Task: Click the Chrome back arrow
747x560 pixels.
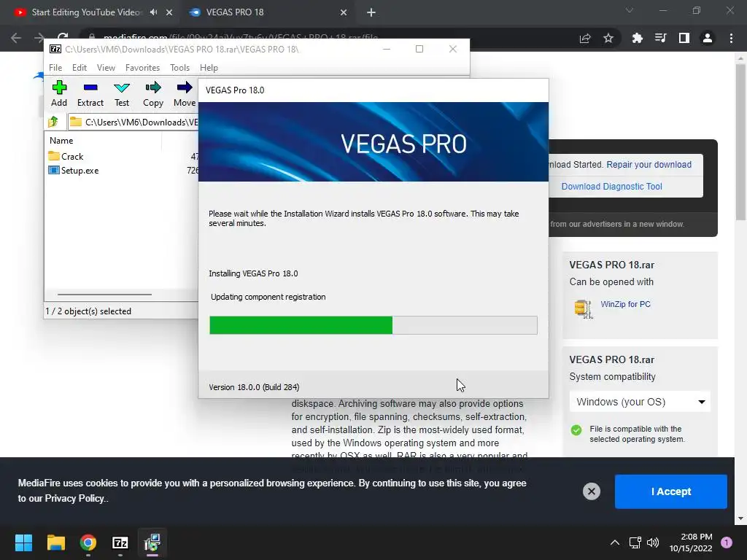Action: pyautogui.click(x=16, y=38)
